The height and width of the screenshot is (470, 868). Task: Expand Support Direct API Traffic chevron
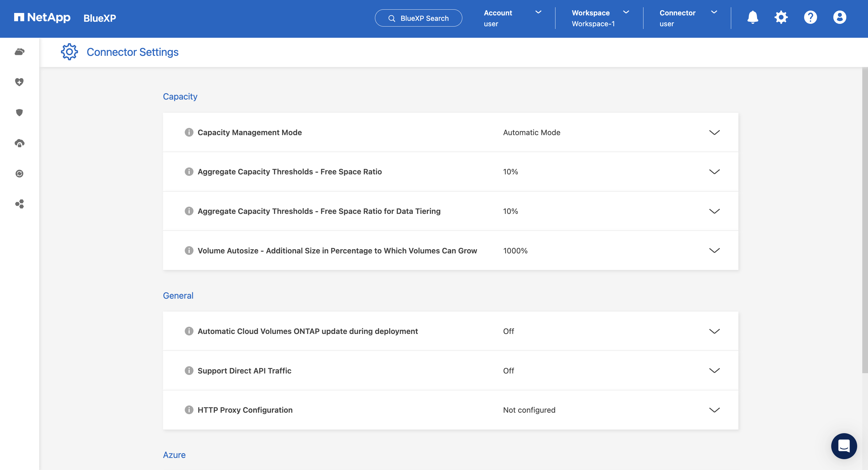[714, 370]
